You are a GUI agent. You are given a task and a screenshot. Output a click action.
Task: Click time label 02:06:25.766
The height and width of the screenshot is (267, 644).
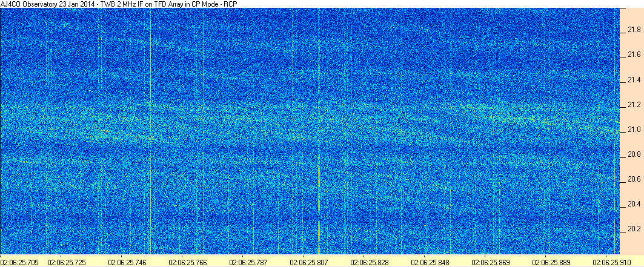(188, 262)
